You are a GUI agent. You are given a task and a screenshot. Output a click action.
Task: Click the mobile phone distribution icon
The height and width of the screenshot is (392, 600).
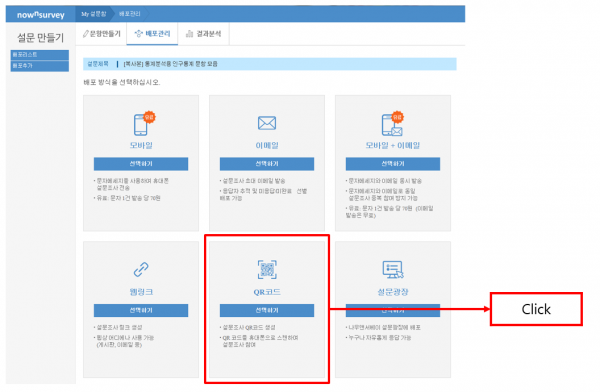140,125
